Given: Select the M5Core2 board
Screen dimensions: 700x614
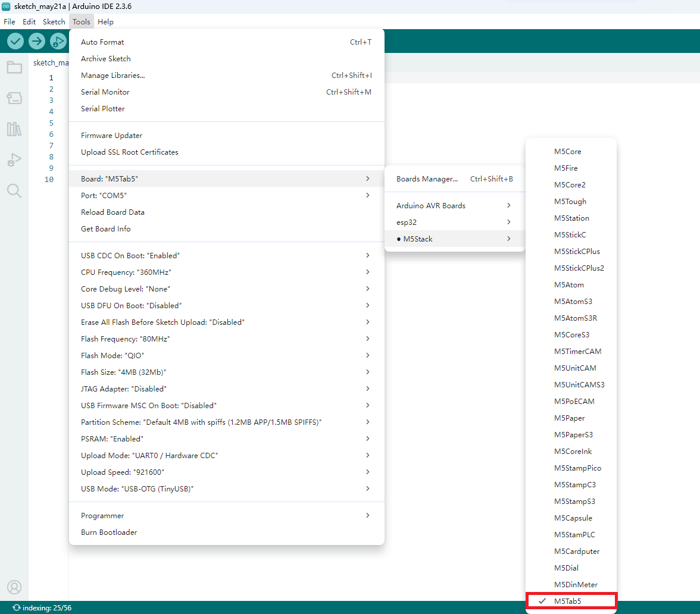Looking at the screenshot, I should coord(571,184).
